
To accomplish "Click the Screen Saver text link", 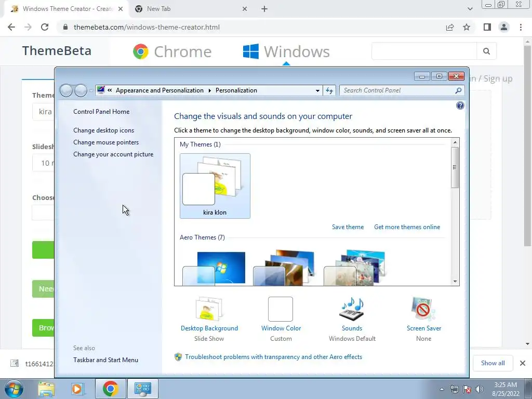I will pyautogui.click(x=424, y=328).
